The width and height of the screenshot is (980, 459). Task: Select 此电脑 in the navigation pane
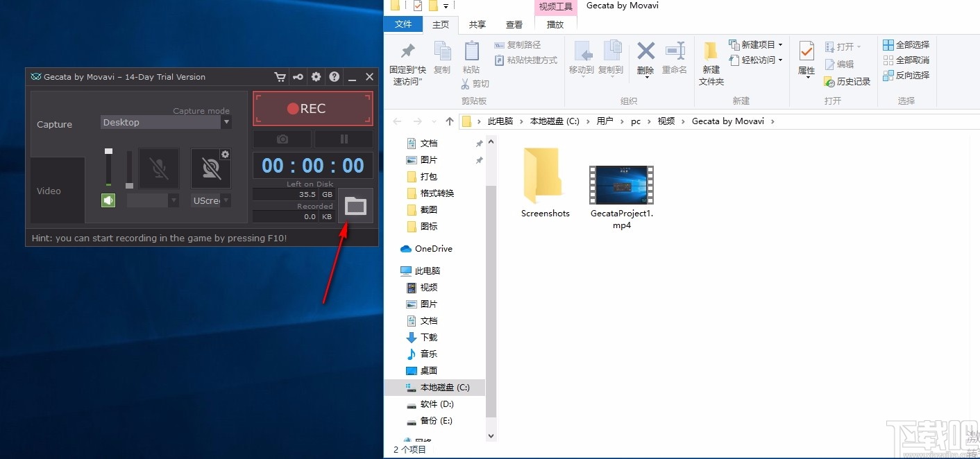421,271
